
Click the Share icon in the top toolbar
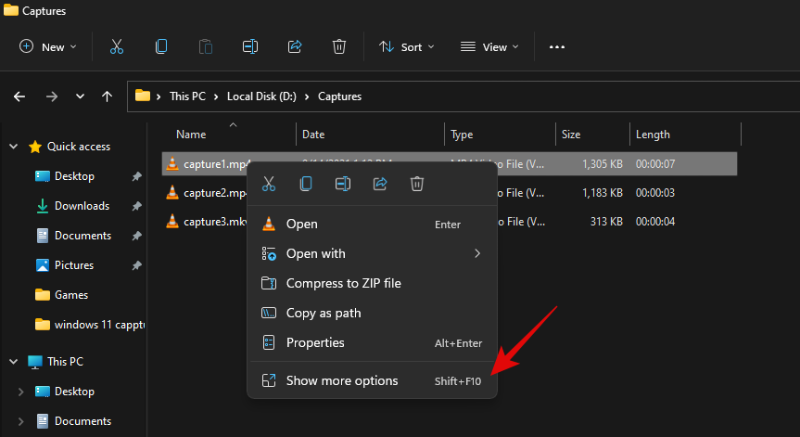pyautogui.click(x=295, y=46)
